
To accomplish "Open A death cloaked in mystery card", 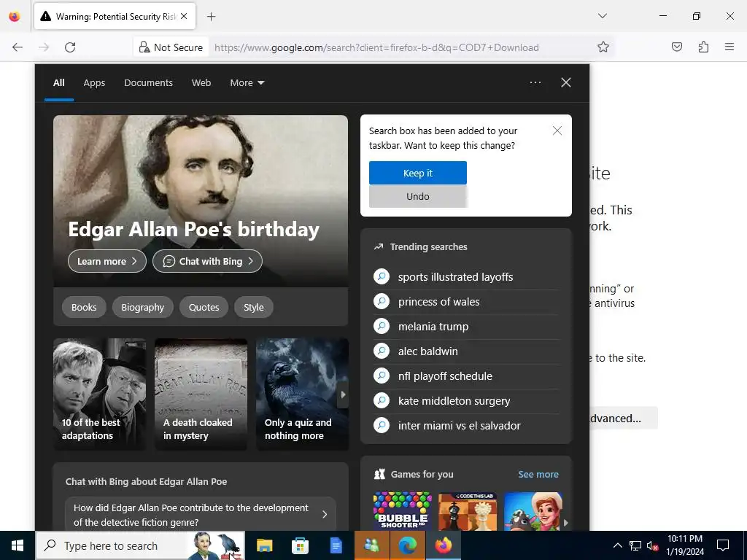I will tap(201, 394).
